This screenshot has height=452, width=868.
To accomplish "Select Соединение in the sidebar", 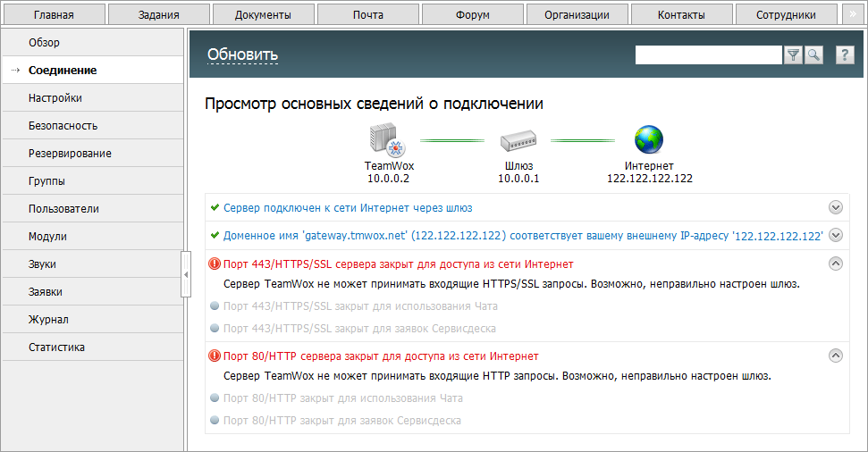I will [x=93, y=71].
